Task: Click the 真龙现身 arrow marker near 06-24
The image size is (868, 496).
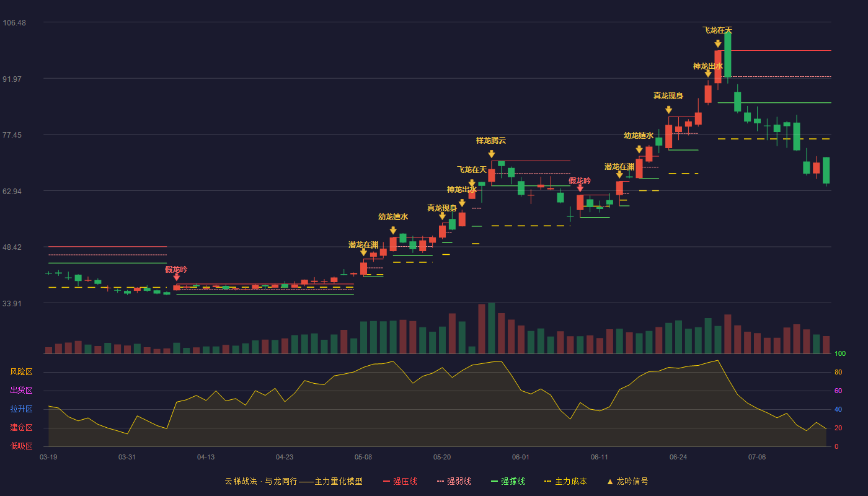Action: pyautogui.click(x=668, y=110)
